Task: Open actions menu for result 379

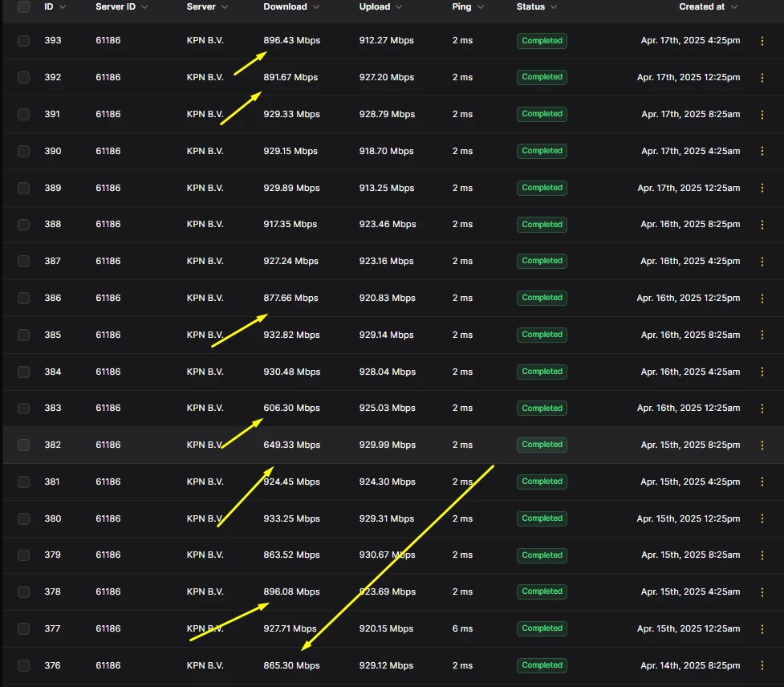Action: pyautogui.click(x=762, y=555)
